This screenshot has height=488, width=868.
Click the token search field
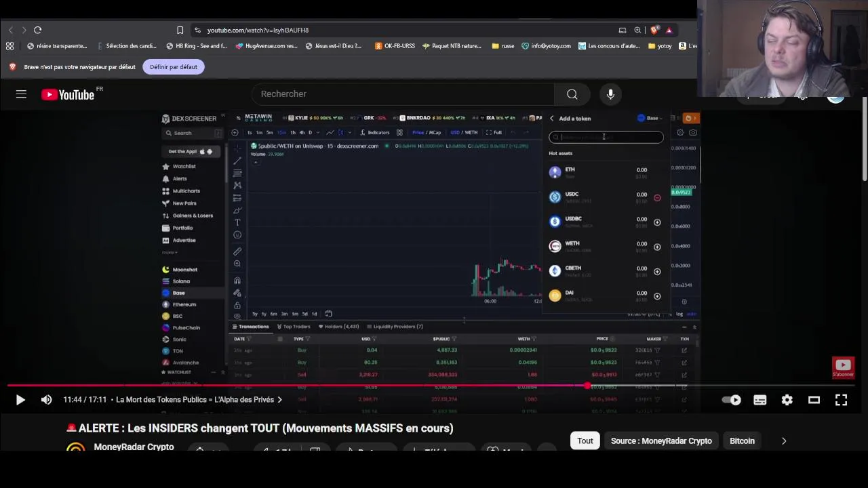(x=606, y=138)
